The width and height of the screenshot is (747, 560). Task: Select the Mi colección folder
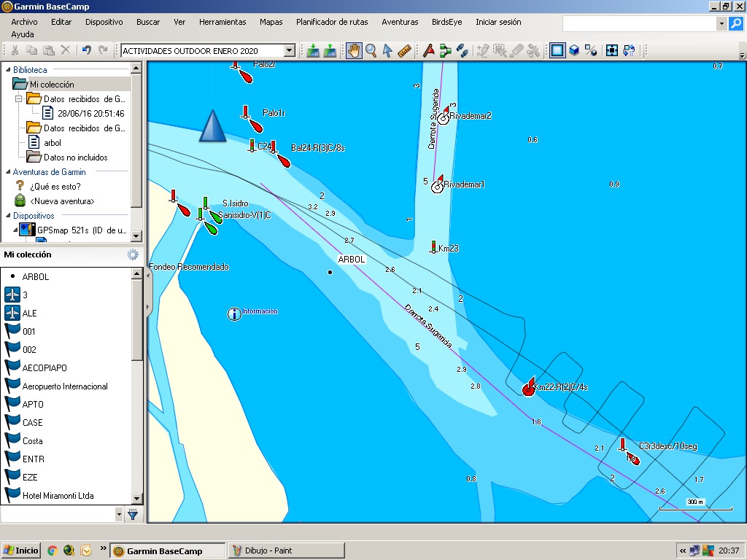52,85
